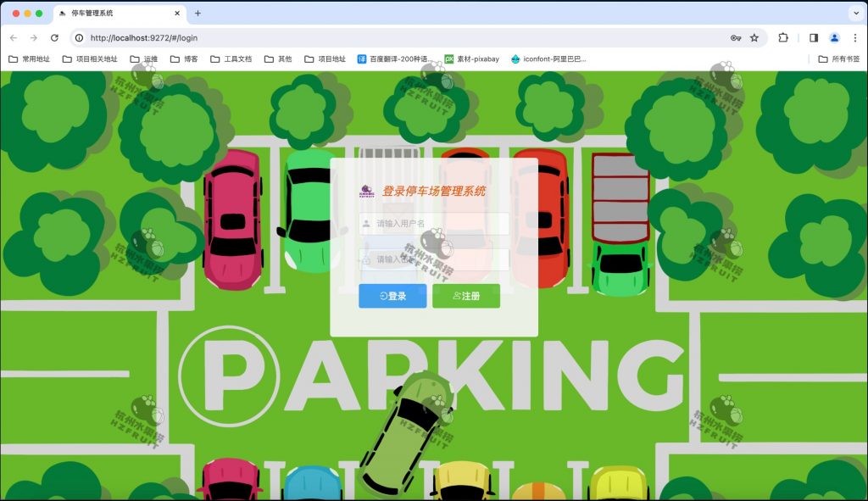The width and height of the screenshot is (868, 501).
Task: Click the username input field
Action: click(x=434, y=224)
